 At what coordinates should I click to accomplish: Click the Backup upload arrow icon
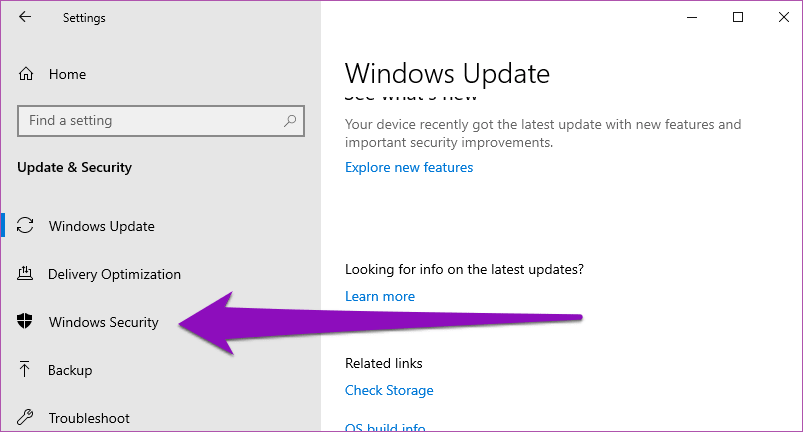26,370
